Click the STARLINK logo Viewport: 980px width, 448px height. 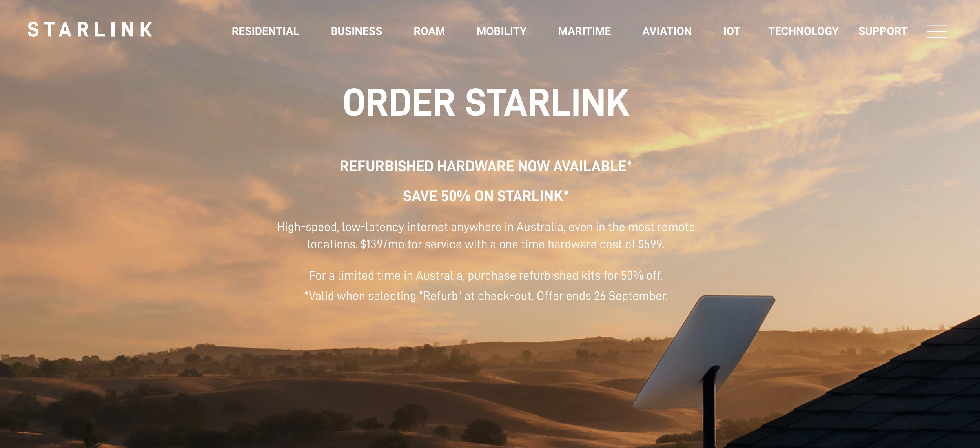click(90, 30)
